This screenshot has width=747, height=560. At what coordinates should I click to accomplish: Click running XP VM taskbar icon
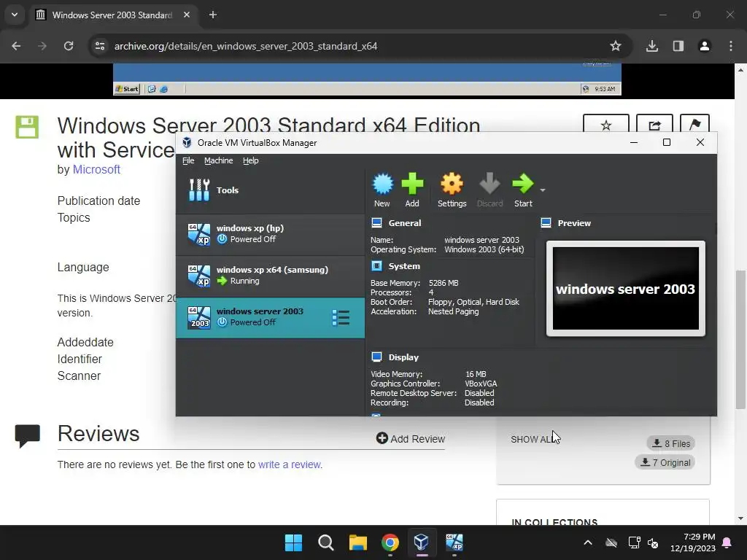(454, 542)
